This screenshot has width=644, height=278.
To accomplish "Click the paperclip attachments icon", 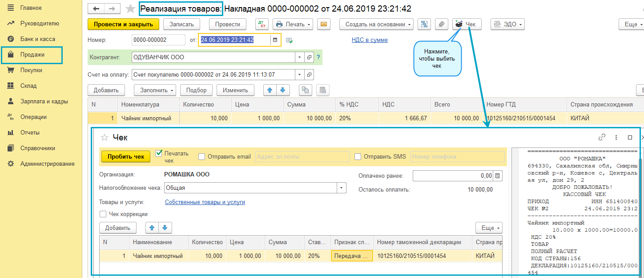I will pyautogui.click(x=441, y=24).
